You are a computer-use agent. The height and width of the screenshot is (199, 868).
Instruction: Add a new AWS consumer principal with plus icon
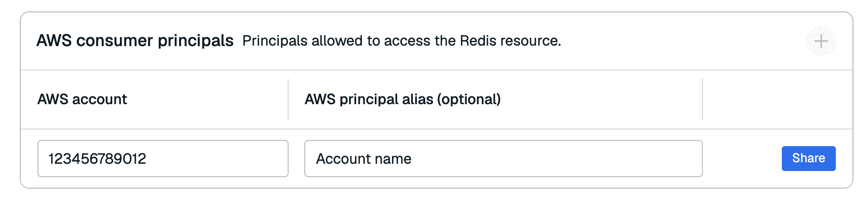(x=821, y=41)
